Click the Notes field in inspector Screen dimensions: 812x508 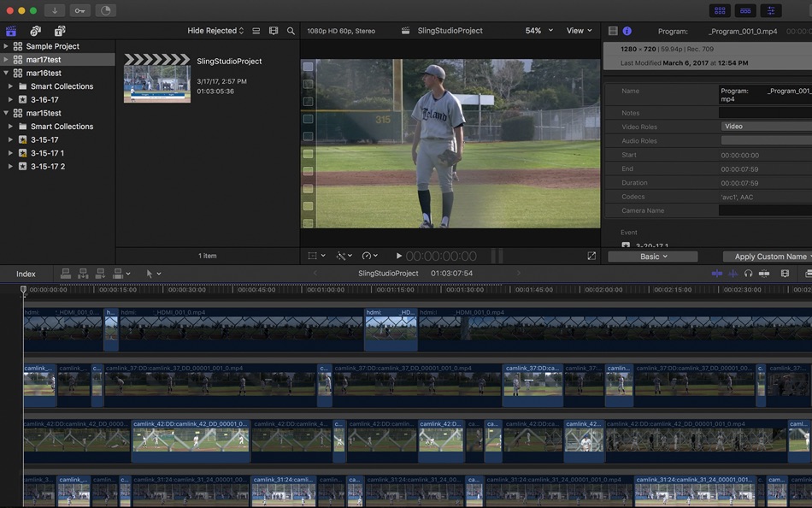click(765, 113)
